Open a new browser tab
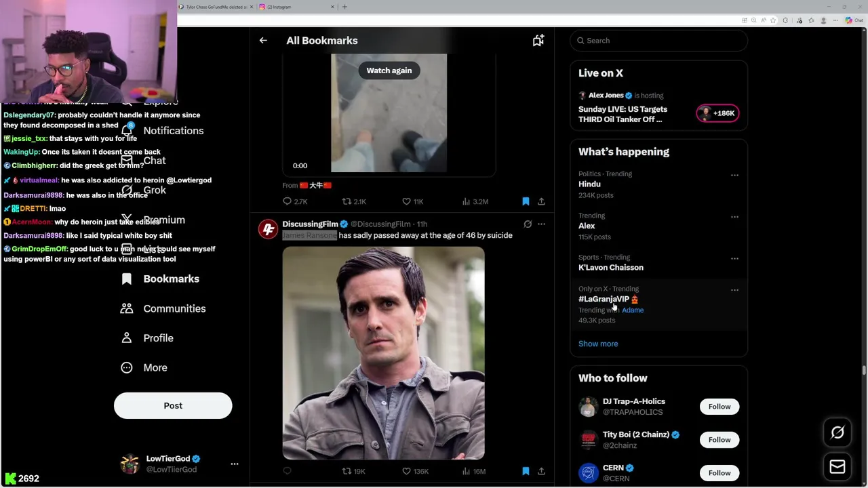Image resolution: width=868 pixels, height=488 pixels. (344, 7)
